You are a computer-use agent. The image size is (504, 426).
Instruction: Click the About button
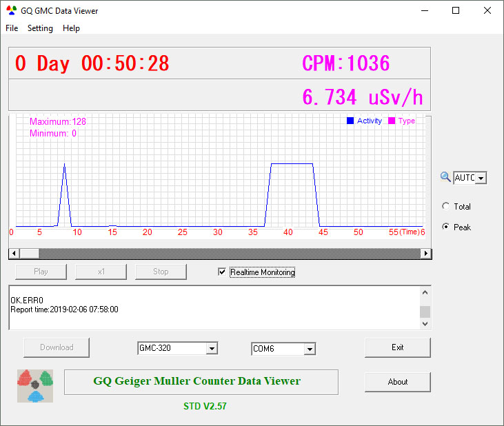point(398,382)
